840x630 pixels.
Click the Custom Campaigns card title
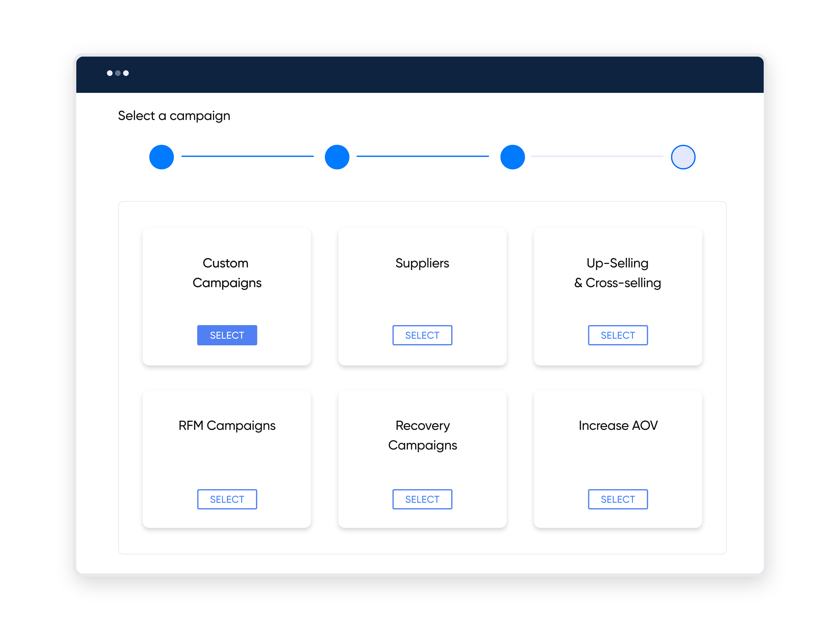227,273
